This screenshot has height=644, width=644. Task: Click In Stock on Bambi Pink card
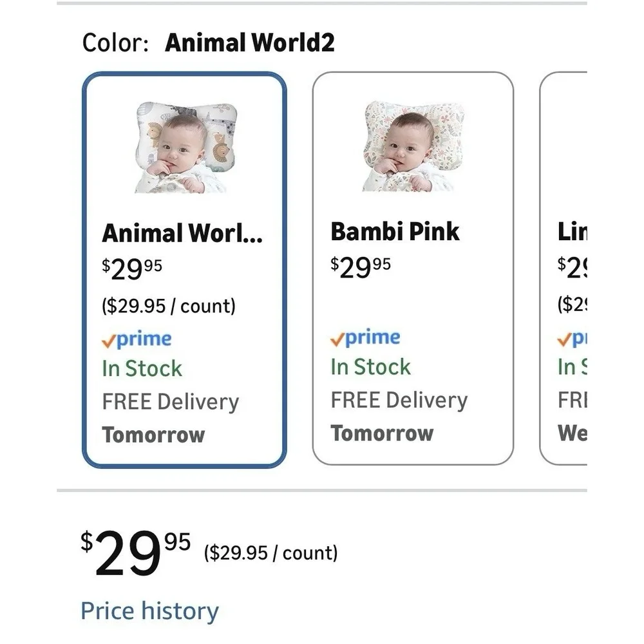(370, 367)
